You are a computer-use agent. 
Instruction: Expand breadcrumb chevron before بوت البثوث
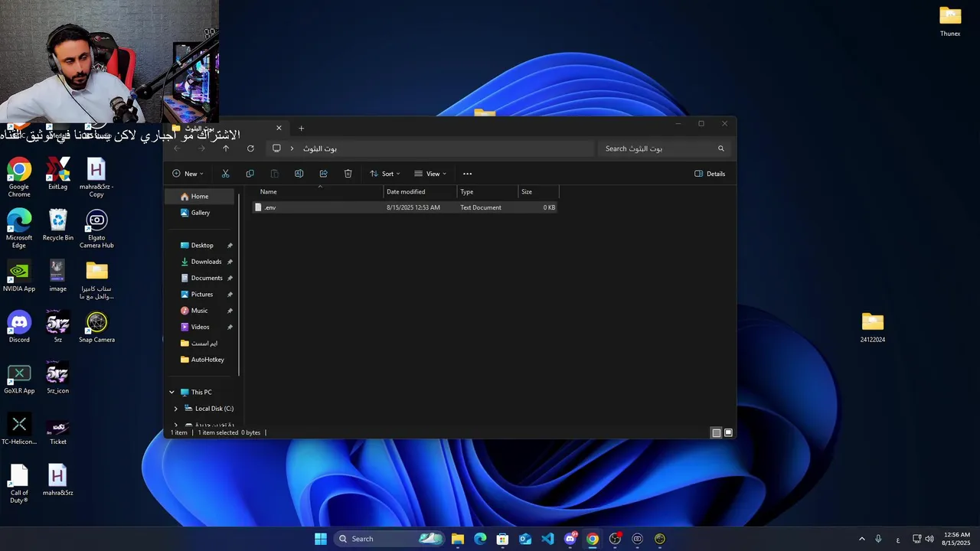[x=292, y=148]
